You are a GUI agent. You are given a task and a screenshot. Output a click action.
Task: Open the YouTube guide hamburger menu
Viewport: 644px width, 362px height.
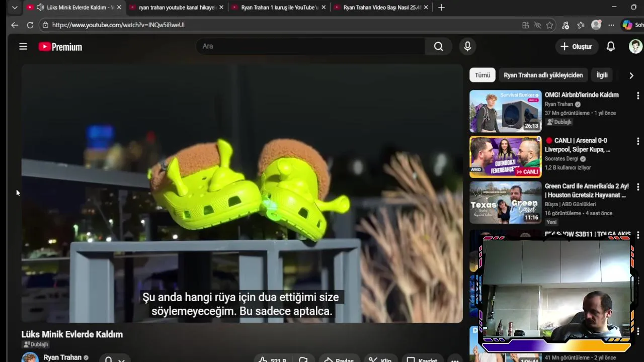pyautogui.click(x=23, y=46)
